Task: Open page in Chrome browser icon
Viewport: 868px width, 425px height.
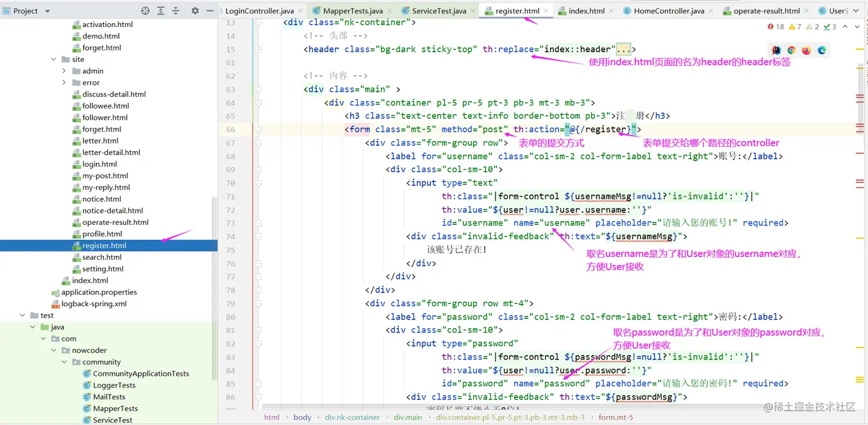Action: click(x=792, y=50)
